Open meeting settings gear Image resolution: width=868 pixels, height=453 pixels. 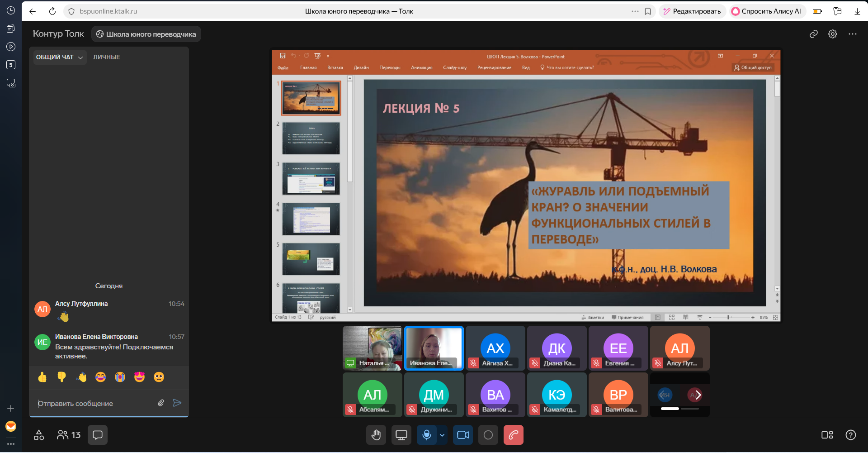tap(832, 34)
